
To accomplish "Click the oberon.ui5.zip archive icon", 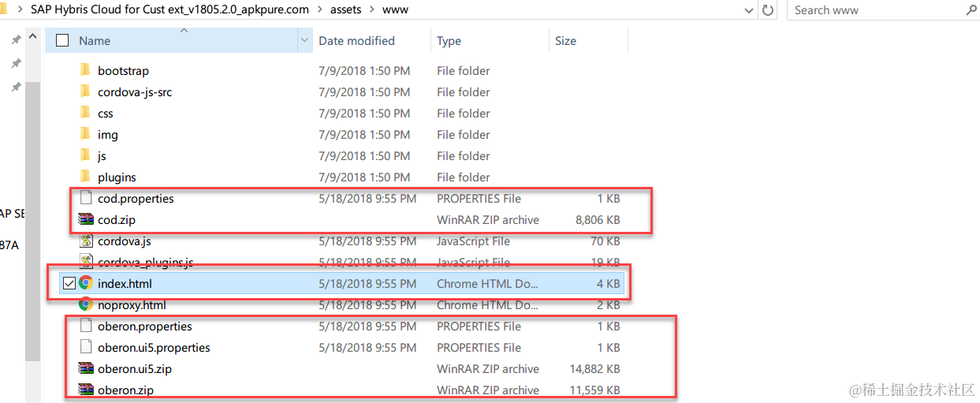I will click(86, 368).
